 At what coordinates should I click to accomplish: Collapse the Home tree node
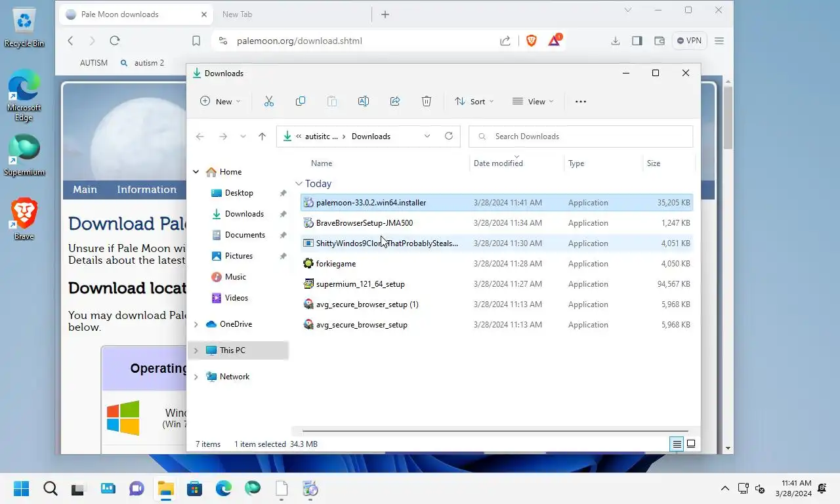click(x=196, y=172)
